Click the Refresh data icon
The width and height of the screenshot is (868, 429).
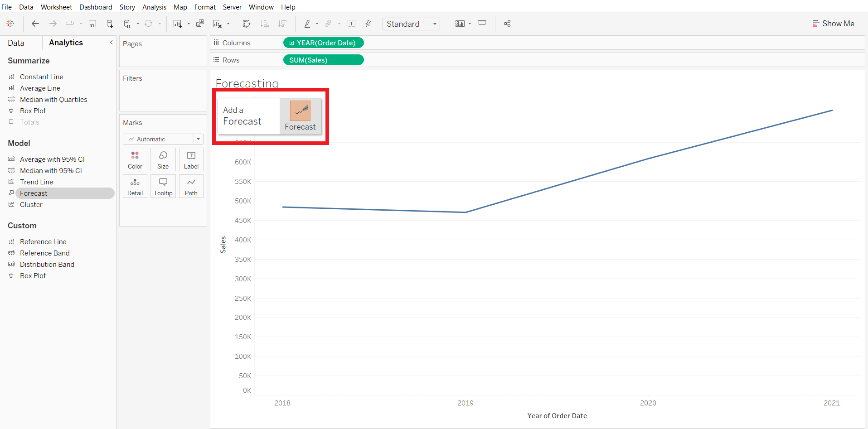[148, 24]
